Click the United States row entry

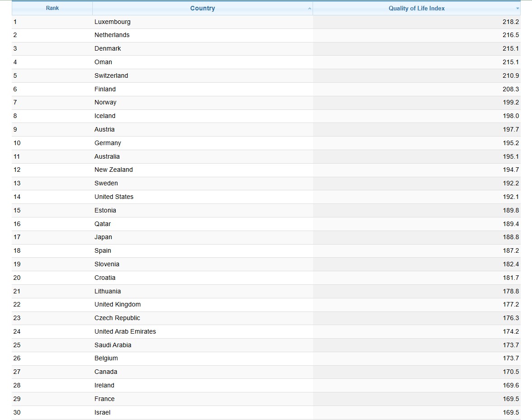click(114, 197)
